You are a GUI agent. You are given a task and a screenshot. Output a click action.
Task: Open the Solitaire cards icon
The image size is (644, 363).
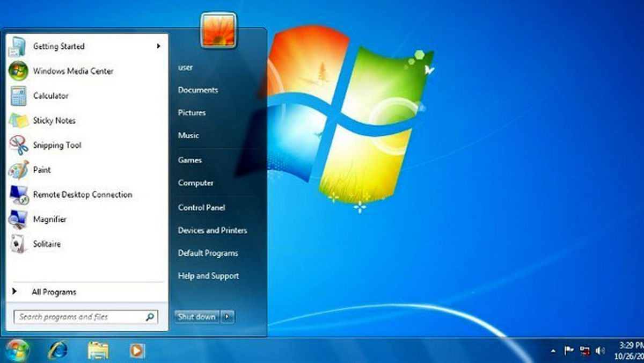pyautogui.click(x=18, y=244)
